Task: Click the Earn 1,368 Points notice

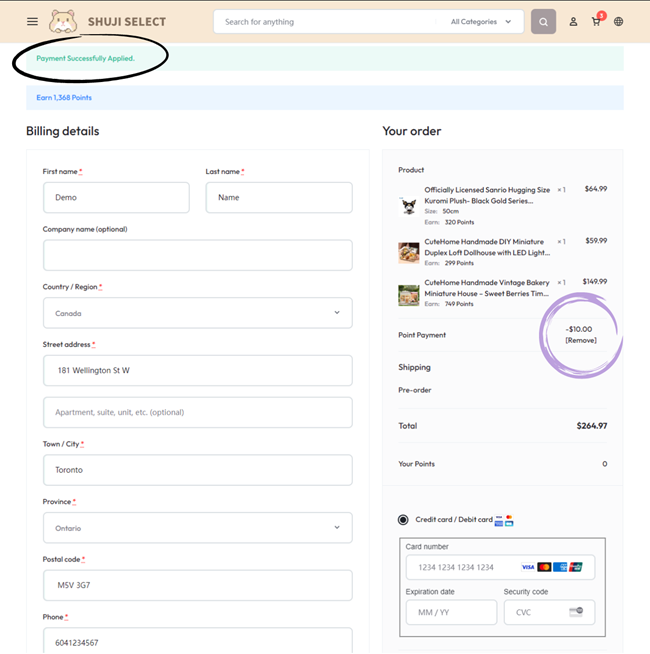Action: point(64,98)
